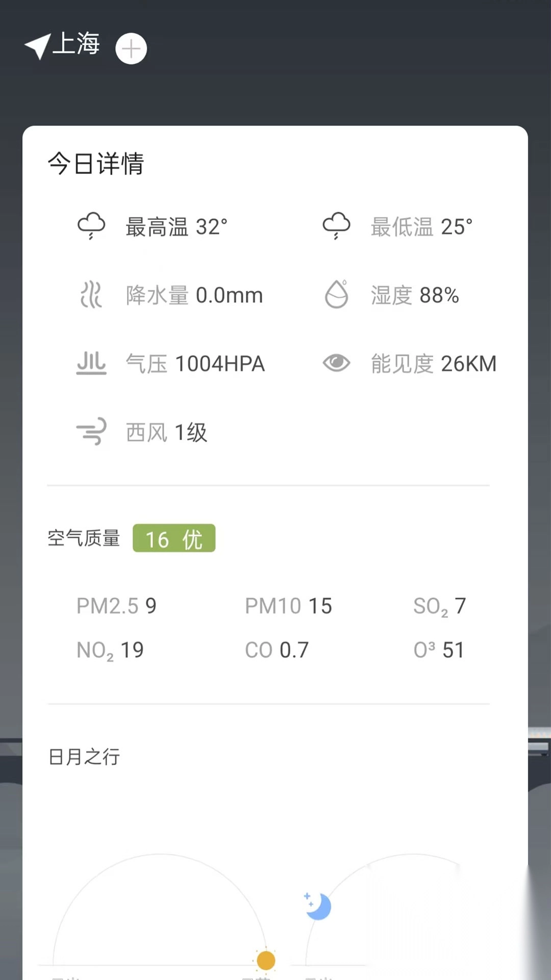Tap the NO₂ 19 reading
The height and width of the screenshot is (980, 551).
[110, 650]
